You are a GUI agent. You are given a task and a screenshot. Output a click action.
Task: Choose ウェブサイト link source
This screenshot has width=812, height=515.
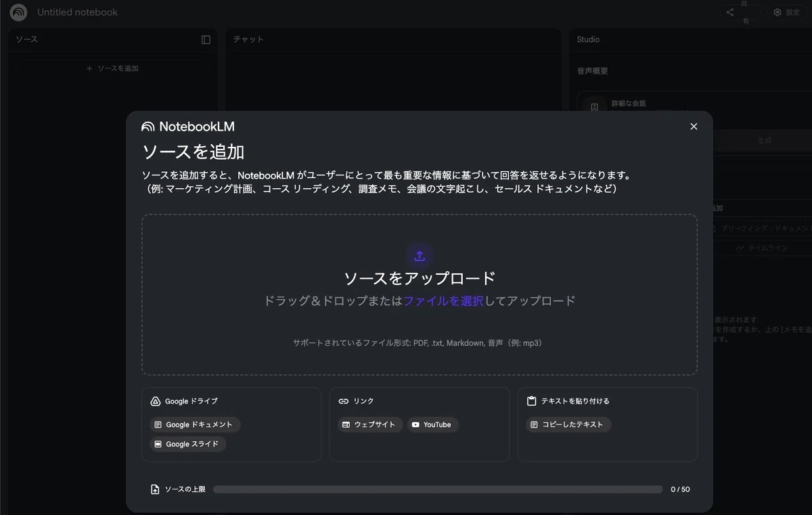pos(370,425)
